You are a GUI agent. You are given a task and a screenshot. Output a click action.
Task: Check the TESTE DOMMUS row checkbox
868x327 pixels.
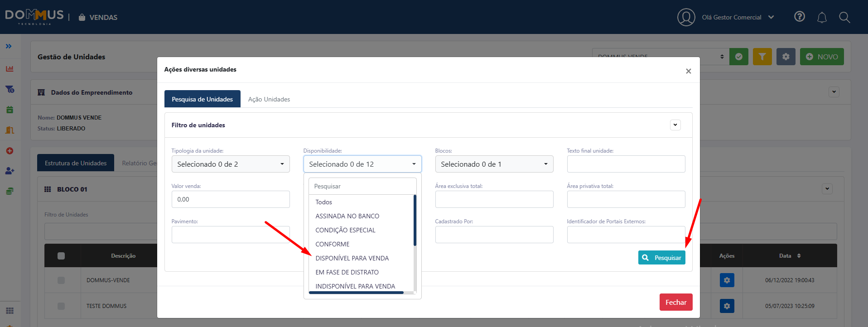click(61, 306)
